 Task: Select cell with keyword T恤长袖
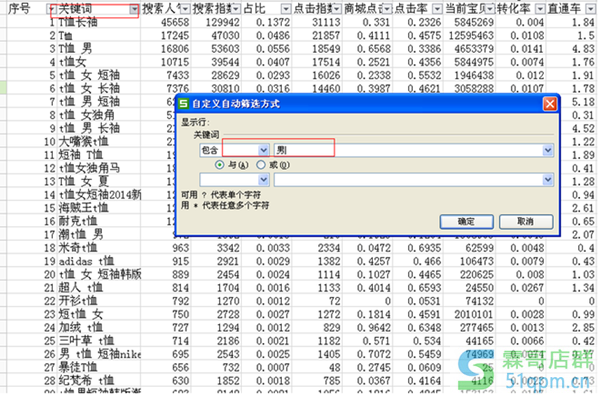point(99,22)
